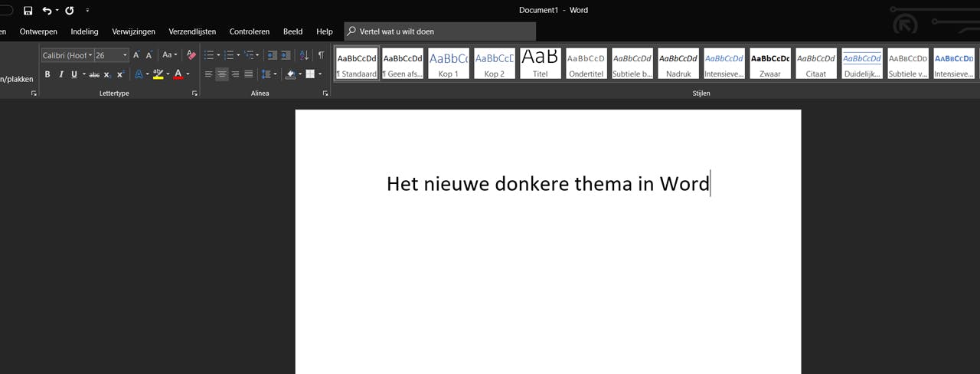Screen dimensions: 980x374
Task: Apply the Citaat style
Action: [816, 64]
